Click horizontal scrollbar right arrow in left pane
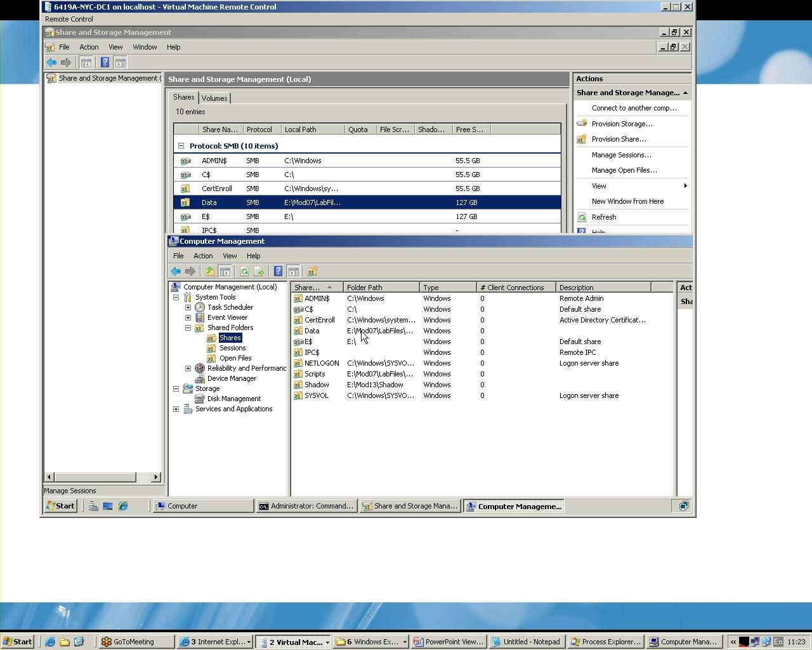Screen dimensions: 812x650 [156, 477]
